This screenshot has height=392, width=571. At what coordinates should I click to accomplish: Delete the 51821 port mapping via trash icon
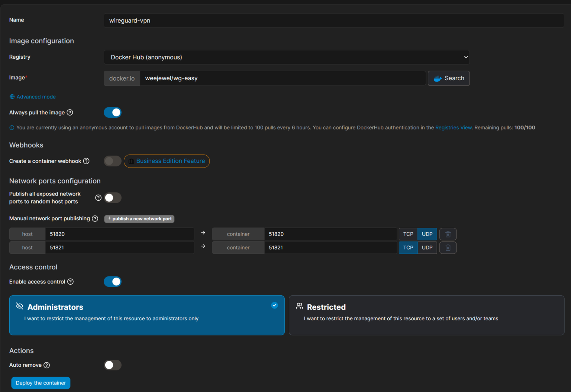tap(448, 247)
